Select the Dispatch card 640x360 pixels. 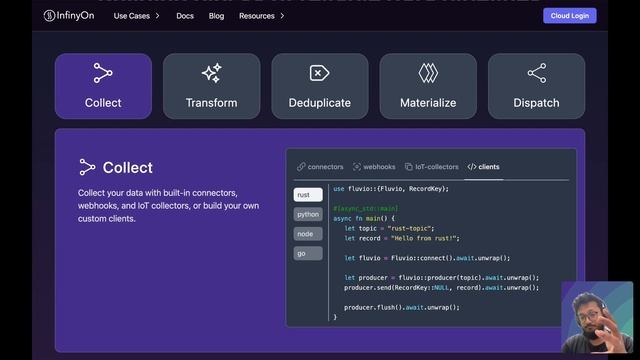(x=536, y=86)
